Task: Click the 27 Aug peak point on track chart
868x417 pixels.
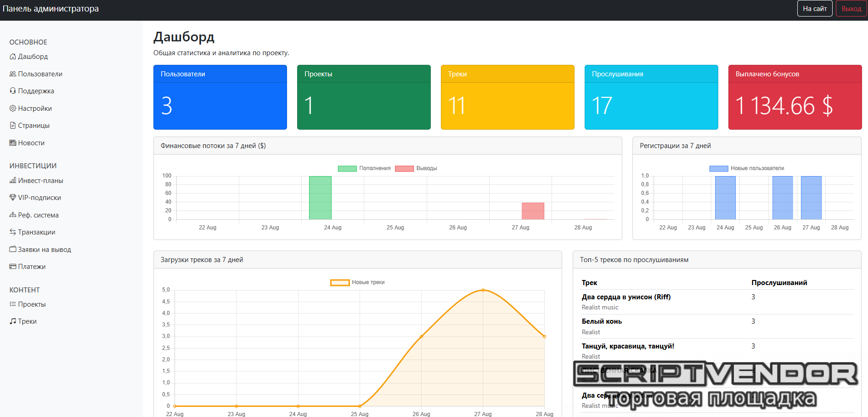Action: pos(483,290)
